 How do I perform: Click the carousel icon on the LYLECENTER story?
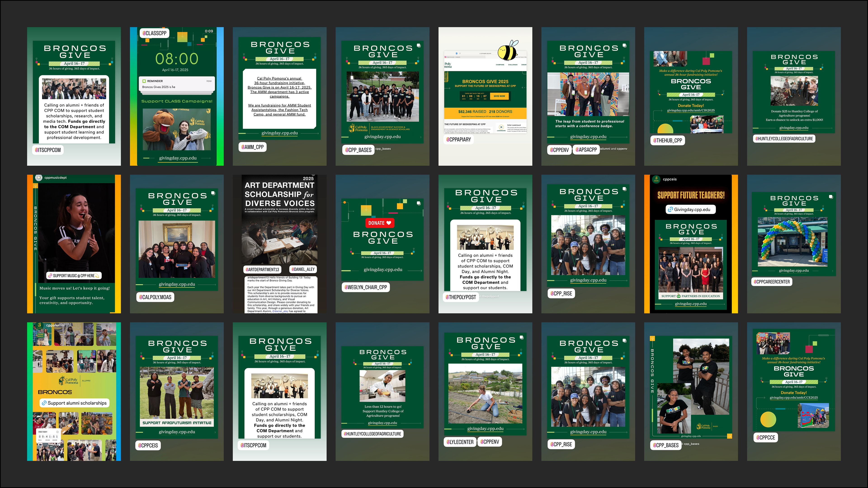[522, 337]
